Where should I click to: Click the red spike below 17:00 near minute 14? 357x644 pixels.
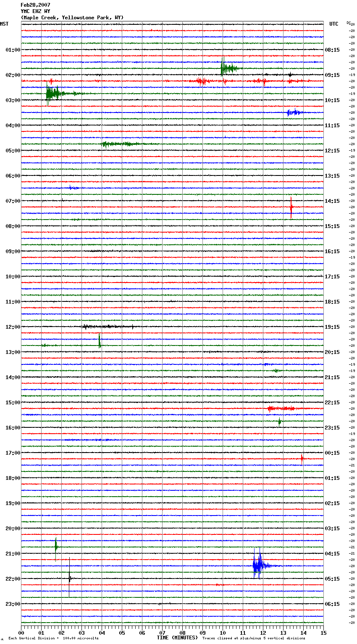coord(302,459)
